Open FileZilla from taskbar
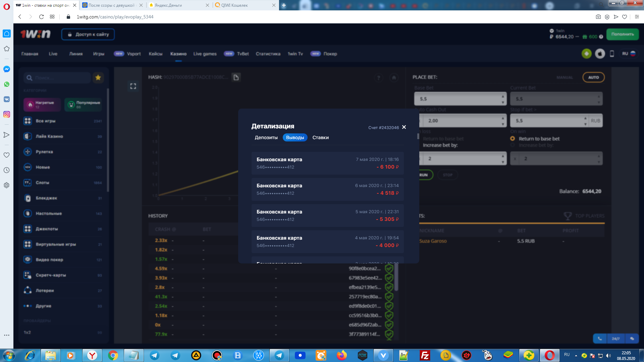Screen dimensions: 644x362 (425, 355)
